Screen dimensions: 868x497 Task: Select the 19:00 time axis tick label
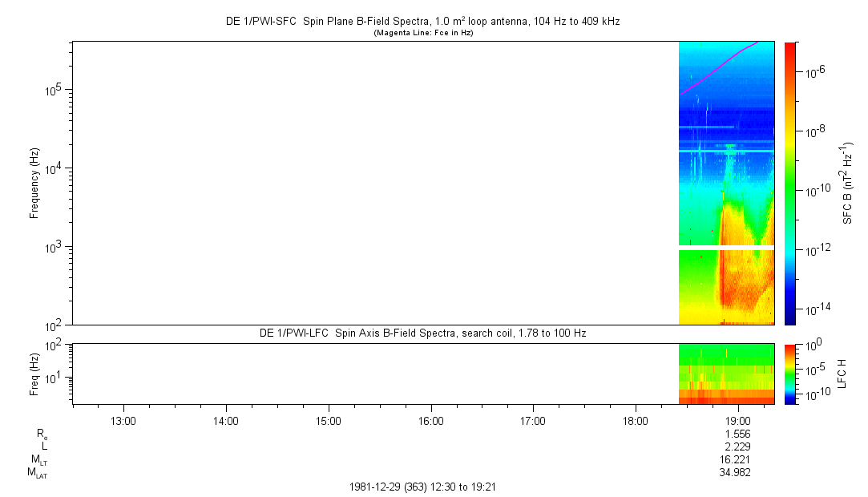(737, 420)
